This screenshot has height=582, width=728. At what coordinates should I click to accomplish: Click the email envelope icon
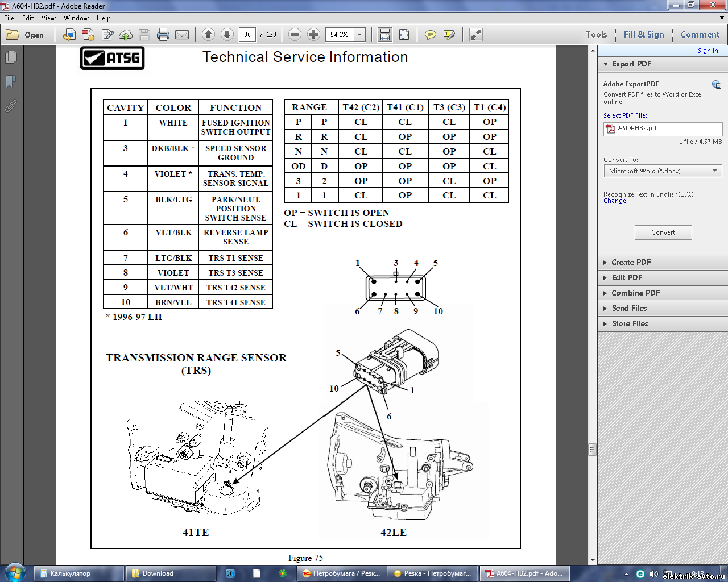tap(182, 35)
